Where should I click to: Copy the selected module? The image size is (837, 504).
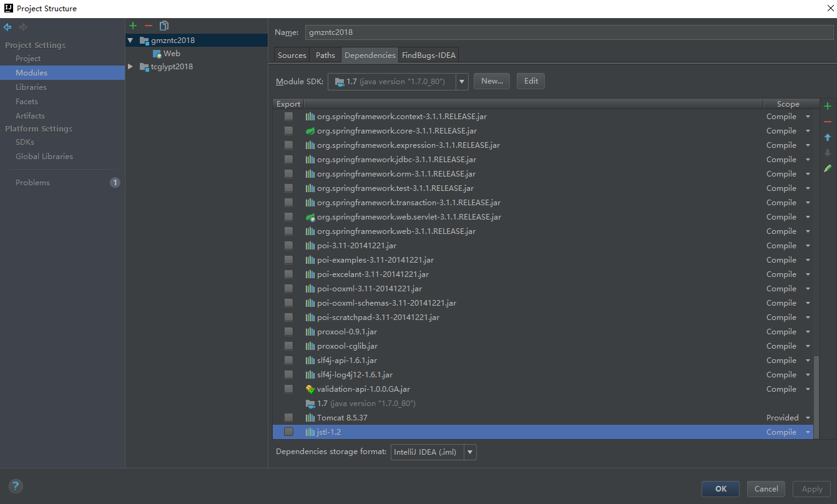(x=164, y=26)
